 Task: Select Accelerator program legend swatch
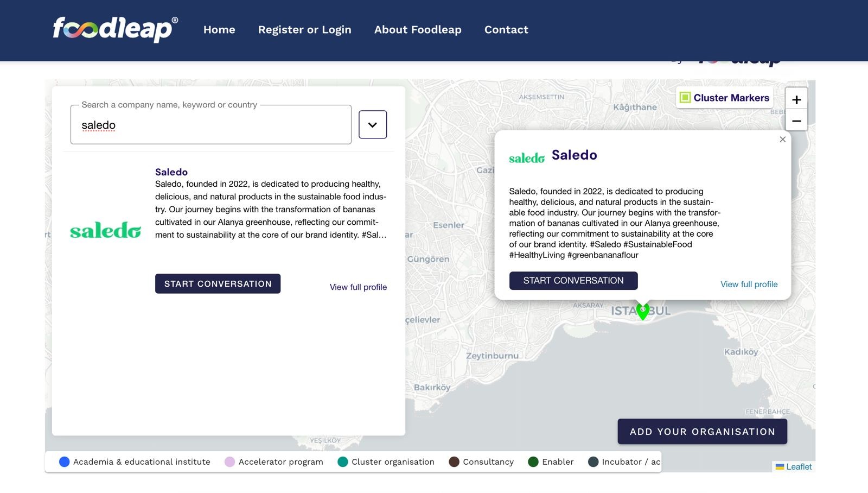(229, 462)
